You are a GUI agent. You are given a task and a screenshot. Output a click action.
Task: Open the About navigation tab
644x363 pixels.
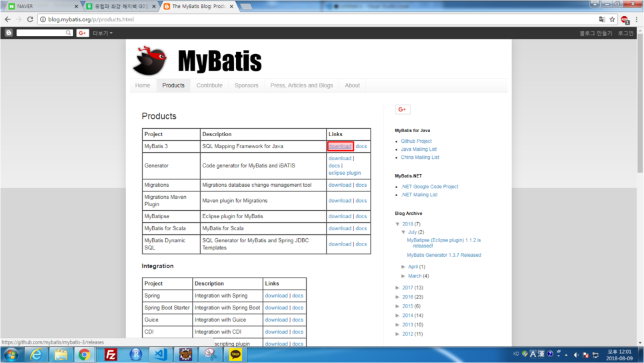tap(353, 85)
